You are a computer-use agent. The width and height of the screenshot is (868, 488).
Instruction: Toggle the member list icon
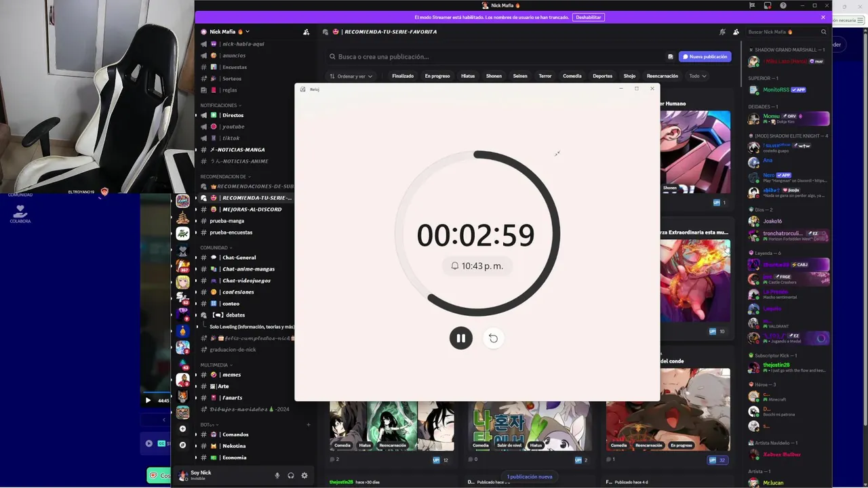coord(736,32)
